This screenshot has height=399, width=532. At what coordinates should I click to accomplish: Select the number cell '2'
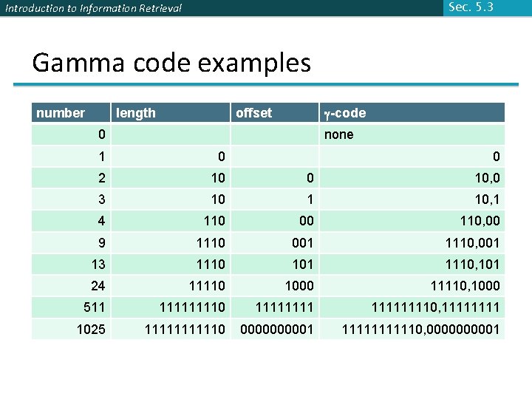click(71, 178)
